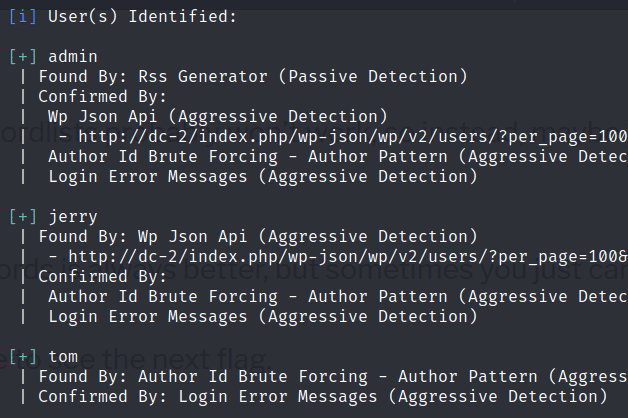Click 'Found By: Rss Generator' line
628x418 pixels.
pyautogui.click(x=253, y=76)
